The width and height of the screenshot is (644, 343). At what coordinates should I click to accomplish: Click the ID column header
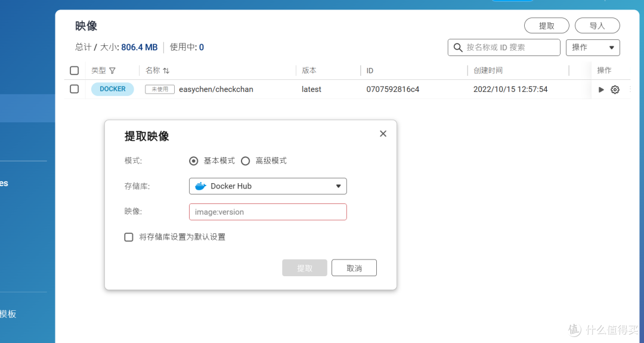(370, 70)
